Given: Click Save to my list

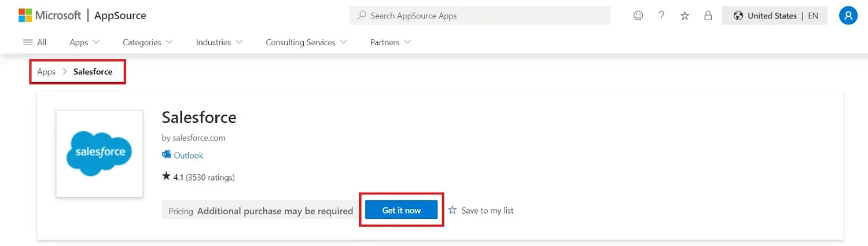Looking at the screenshot, I should (481, 210).
